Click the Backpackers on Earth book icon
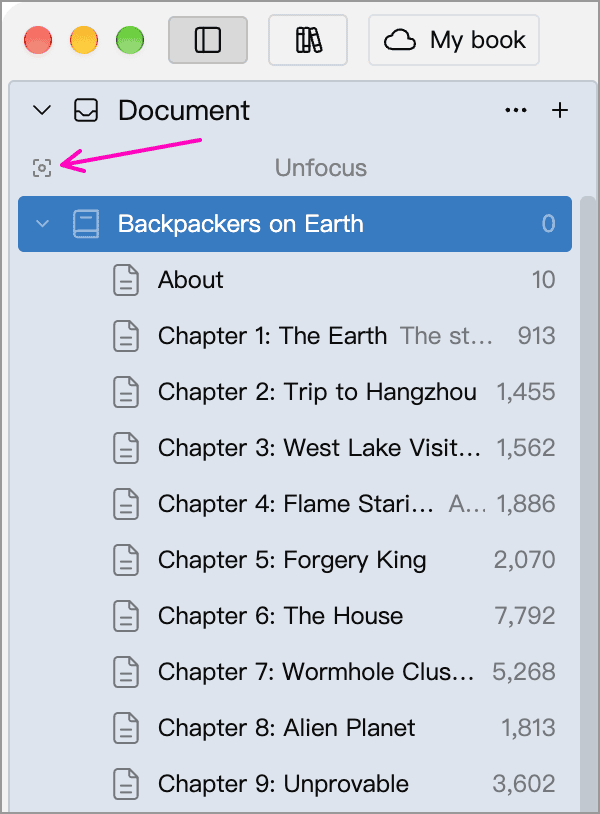The width and height of the screenshot is (600, 814). [x=86, y=224]
